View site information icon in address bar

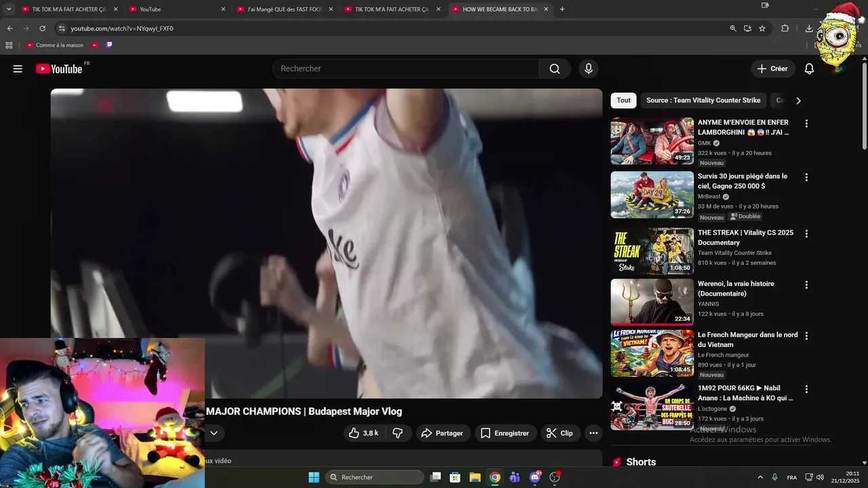coord(62,28)
